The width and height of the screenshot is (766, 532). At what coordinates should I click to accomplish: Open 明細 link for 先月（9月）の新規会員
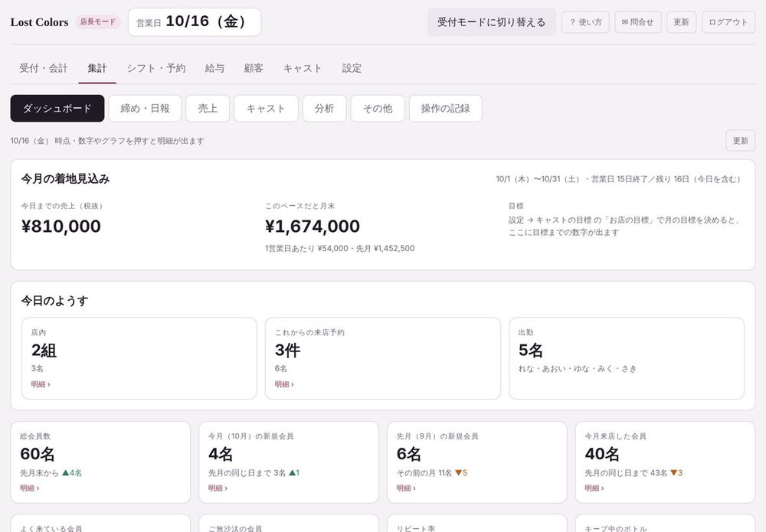406,488
